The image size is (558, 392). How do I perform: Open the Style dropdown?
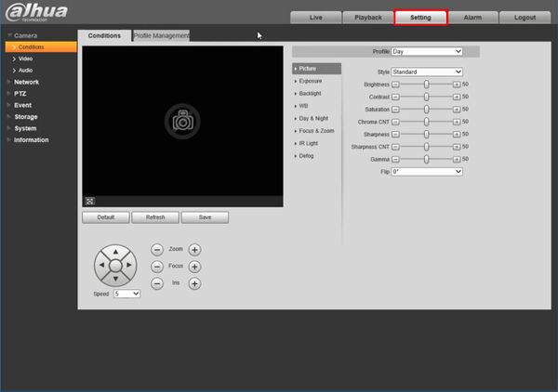click(x=427, y=72)
